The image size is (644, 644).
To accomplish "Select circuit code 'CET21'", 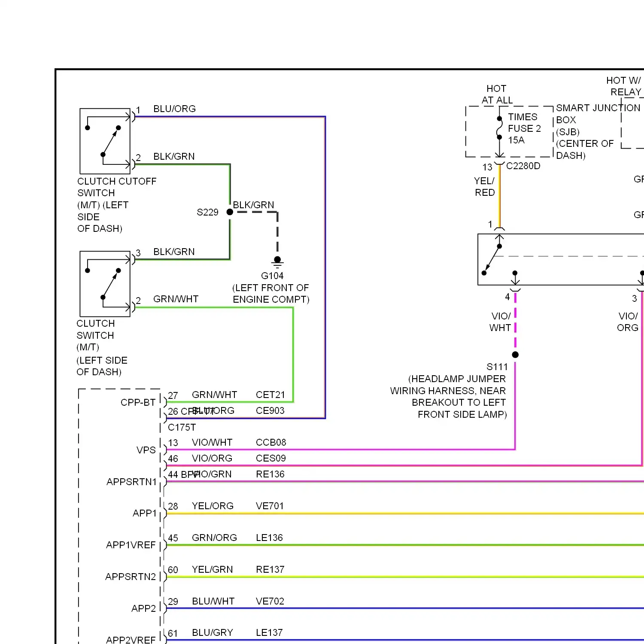I will 270,395.
